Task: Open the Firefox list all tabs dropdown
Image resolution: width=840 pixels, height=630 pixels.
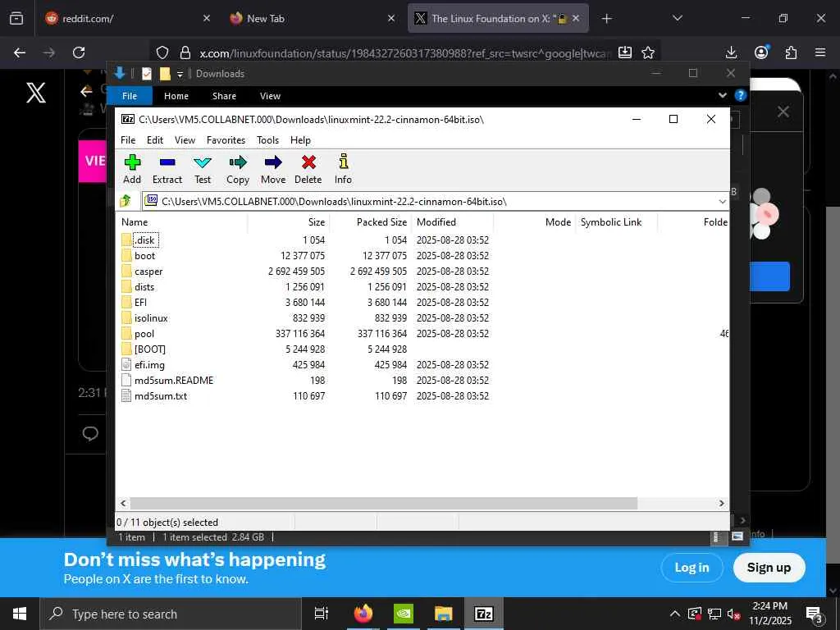Action: tap(677, 18)
